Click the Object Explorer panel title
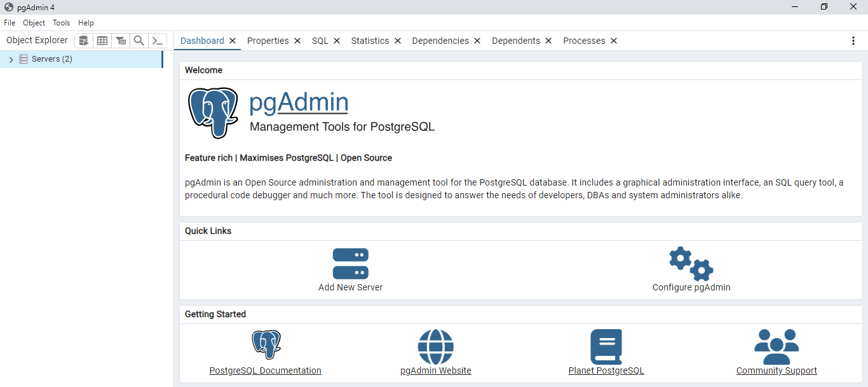868x387 pixels. coord(37,40)
